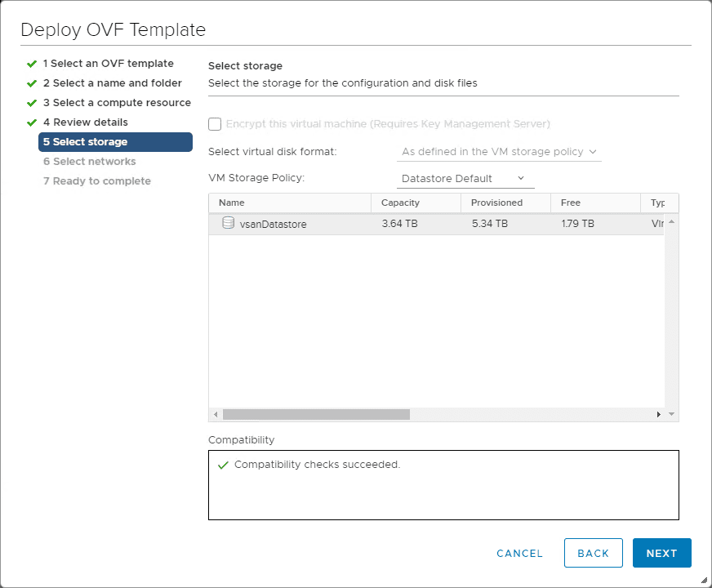Click the vertical scrollbar up arrow
The width and height of the screenshot is (712, 588).
[x=672, y=222]
